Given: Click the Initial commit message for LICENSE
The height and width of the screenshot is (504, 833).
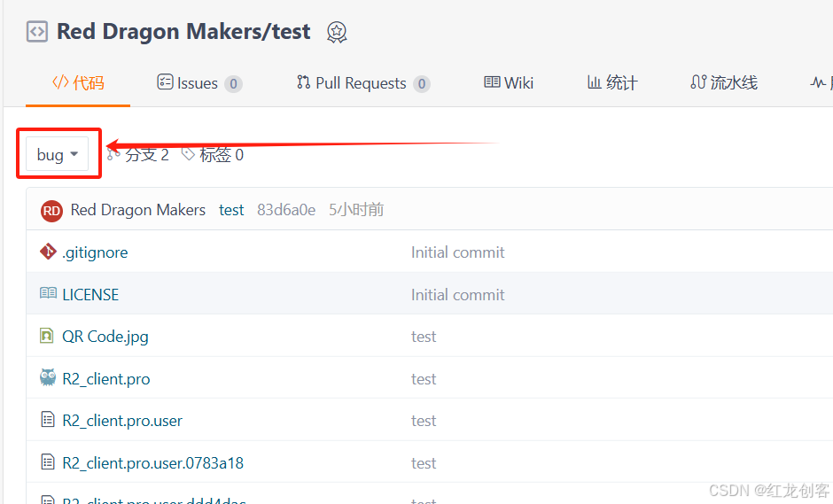Looking at the screenshot, I should (x=457, y=295).
